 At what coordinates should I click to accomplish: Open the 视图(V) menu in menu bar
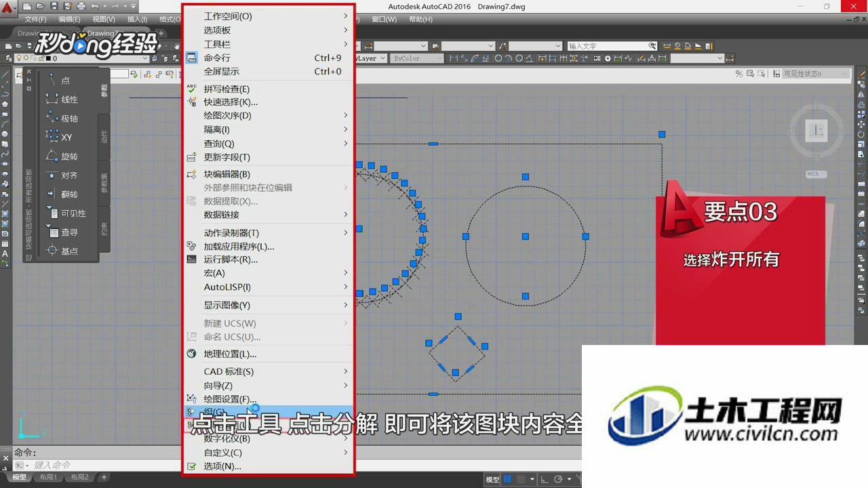click(x=103, y=20)
